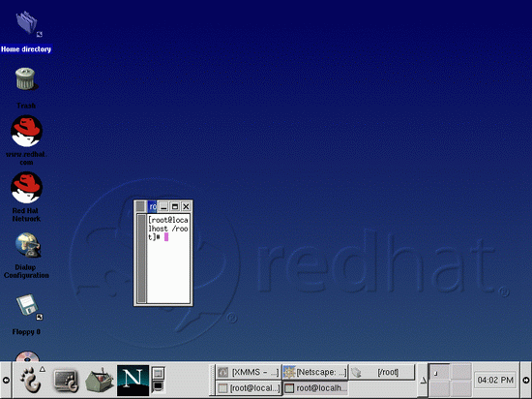This screenshot has height=399, width=532.
Task: Select the active root@localh... terminal task
Action: coord(315,387)
